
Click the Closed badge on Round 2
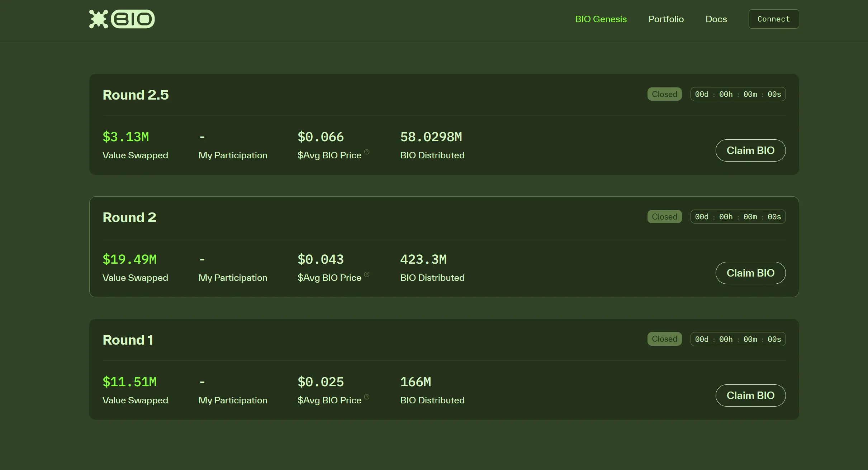coord(664,217)
